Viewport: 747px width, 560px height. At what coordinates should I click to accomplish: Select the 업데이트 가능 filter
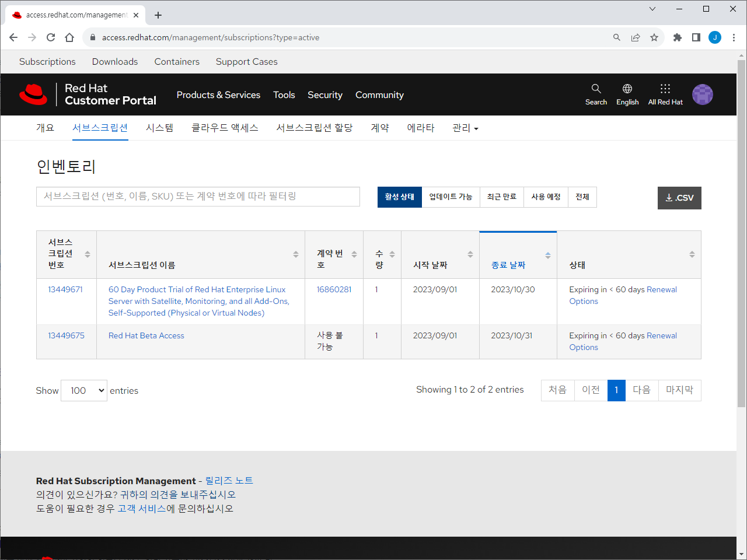[451, 197]
